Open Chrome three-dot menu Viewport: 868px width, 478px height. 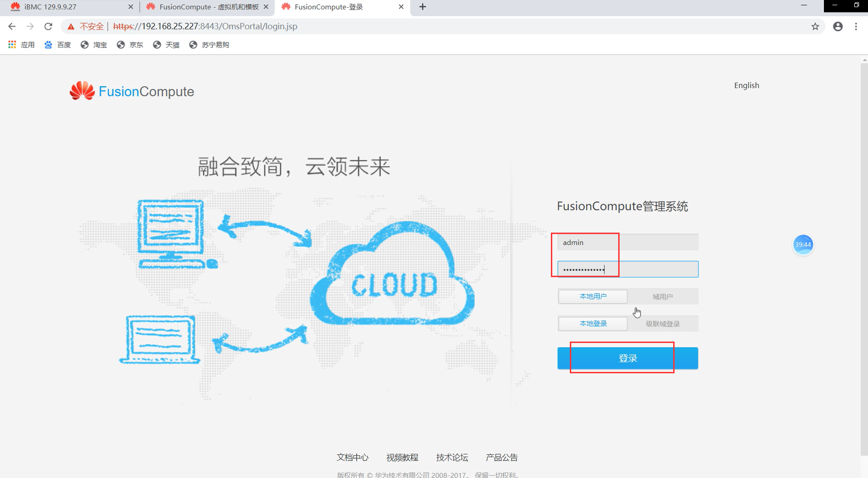856,27
